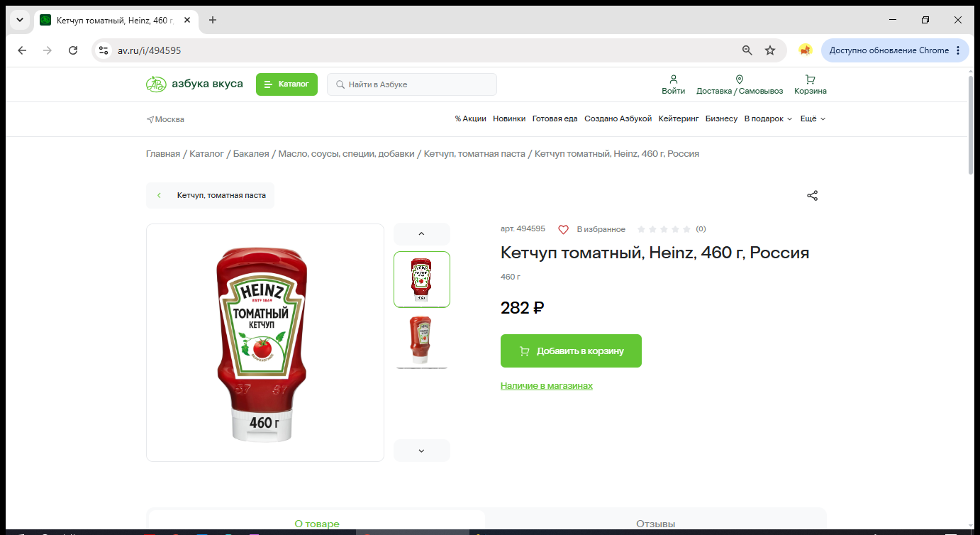Open the Корзина shopping cart
Image resolution: width=980 pixels, height=535 pixels.
tap(811, 84)
